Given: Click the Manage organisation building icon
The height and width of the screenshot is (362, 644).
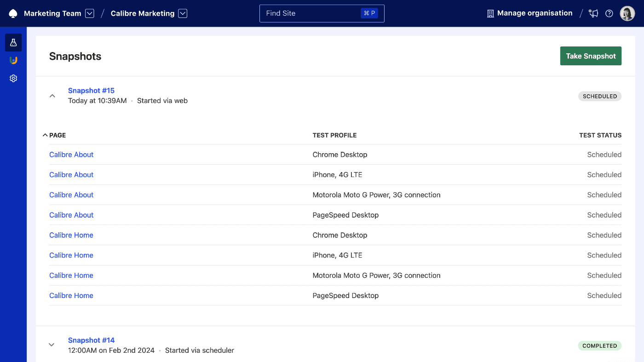Looking at the screenshot, I should tap(489, 13).
